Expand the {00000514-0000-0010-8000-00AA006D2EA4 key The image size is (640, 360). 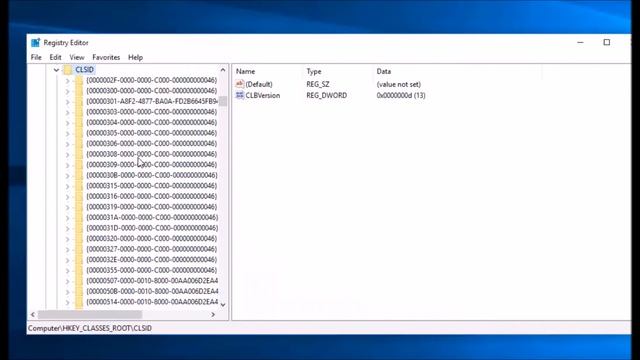tap(67, 303)
